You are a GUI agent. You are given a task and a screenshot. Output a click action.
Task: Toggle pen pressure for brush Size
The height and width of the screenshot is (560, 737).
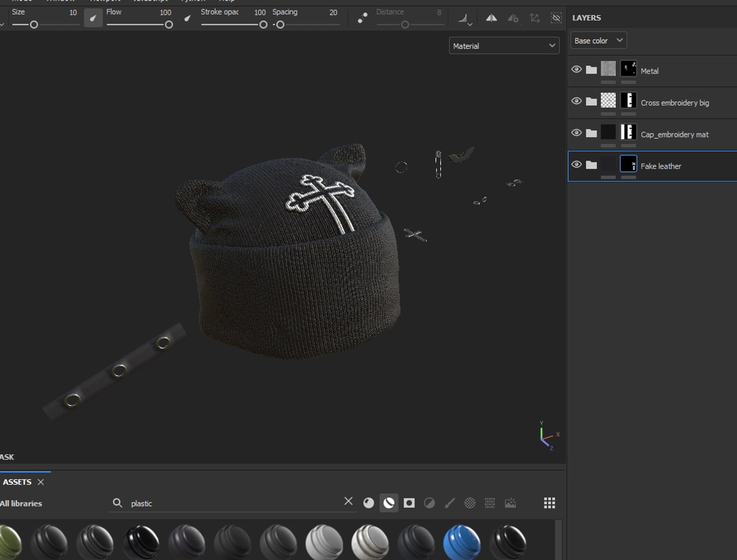click(x=93, y=18)
